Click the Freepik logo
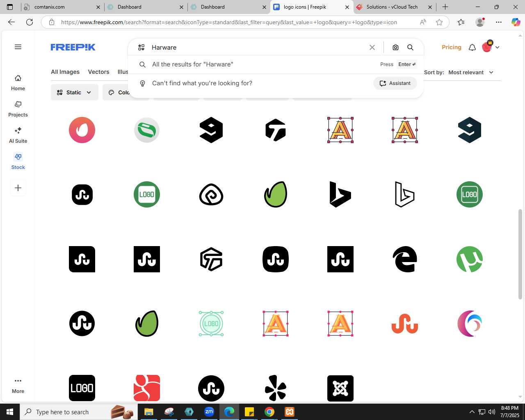The height and width of the screenshot is (420, 525). (x=73, y=47)
